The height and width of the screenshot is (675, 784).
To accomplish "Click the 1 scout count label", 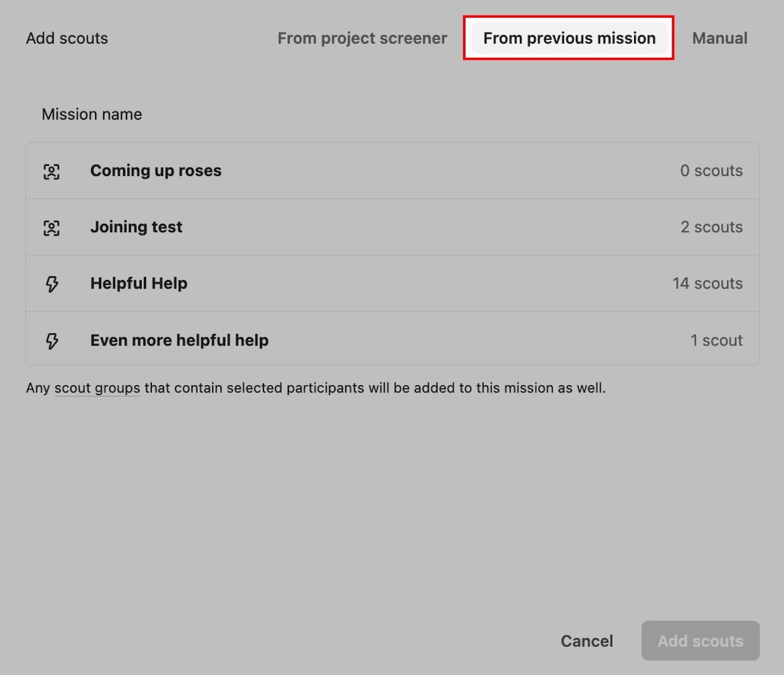I will [x=716, y=340].
